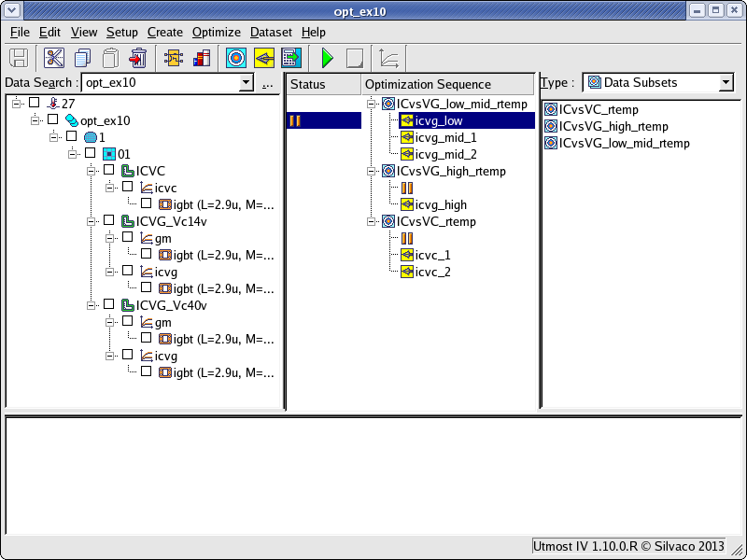Check the opt_ex10 tree checkbox

point(53,119)
